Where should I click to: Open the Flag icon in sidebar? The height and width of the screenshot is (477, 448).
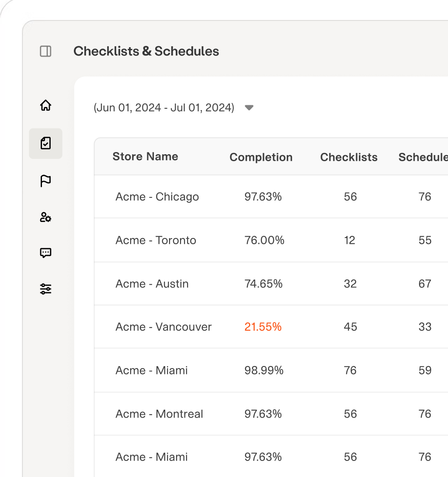tap(45, 181)
